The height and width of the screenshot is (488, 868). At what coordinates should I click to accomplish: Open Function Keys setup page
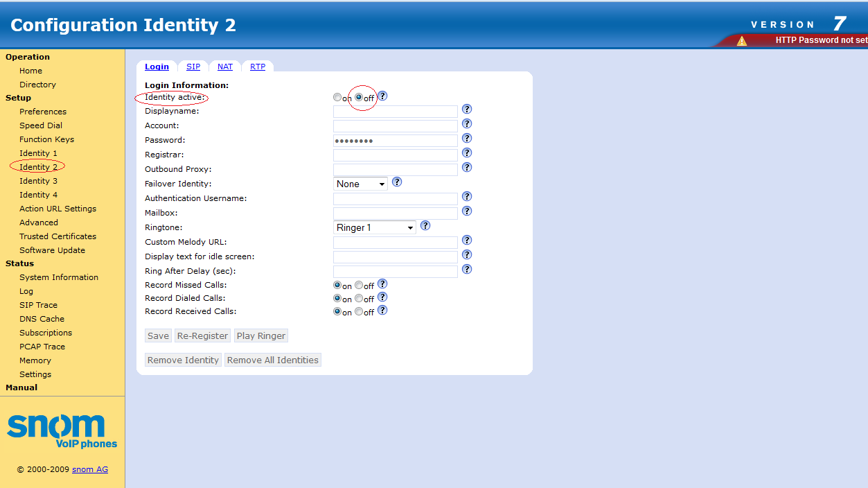click(x=46, y=139)
